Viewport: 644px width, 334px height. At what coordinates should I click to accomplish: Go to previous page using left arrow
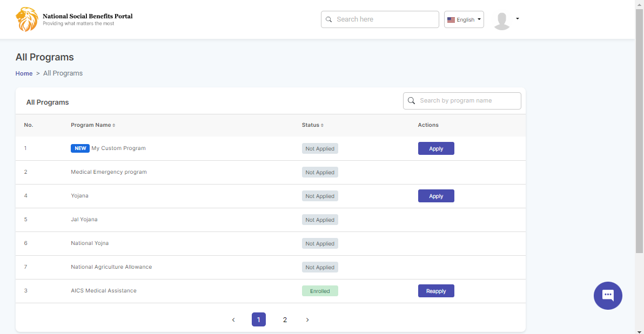point(233,320)
